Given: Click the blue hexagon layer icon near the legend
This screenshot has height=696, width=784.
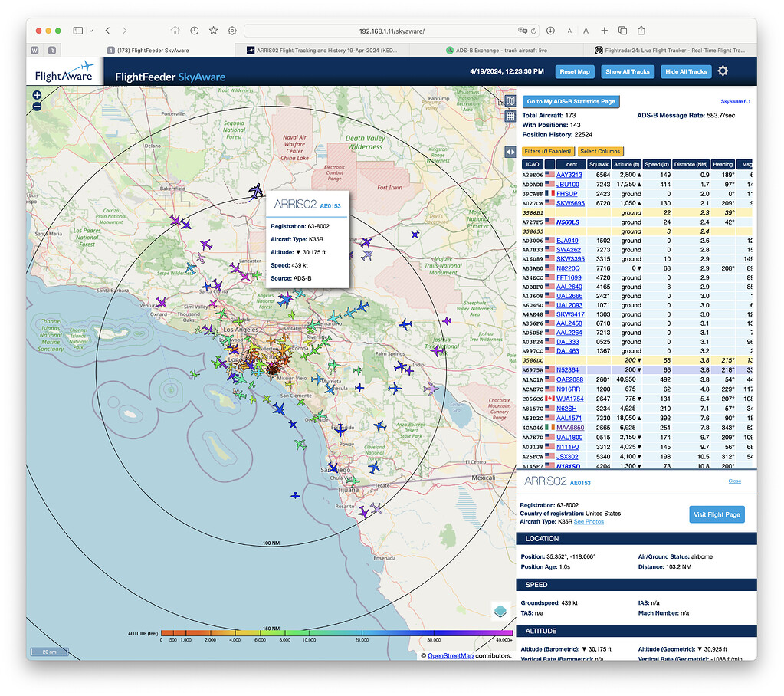Looking at the screenshot, I should coord(500,612).
